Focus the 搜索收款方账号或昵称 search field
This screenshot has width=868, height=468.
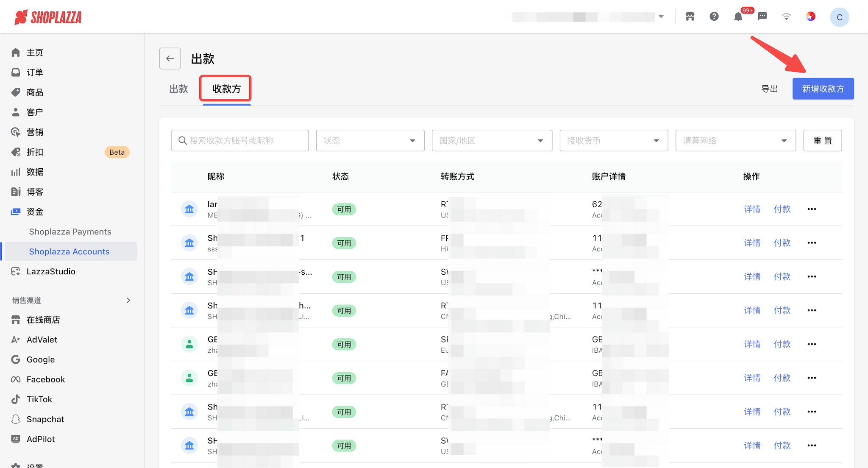pyautogui.click(x=240, y=141)
